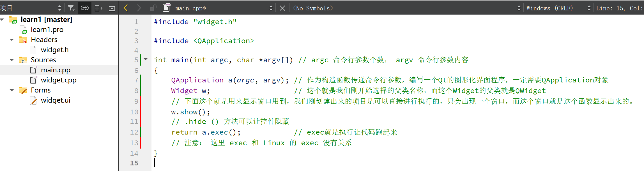Viewport: 644px width, 171px height.
Task: Collapse the Headers folder
Action: (12, 40)
